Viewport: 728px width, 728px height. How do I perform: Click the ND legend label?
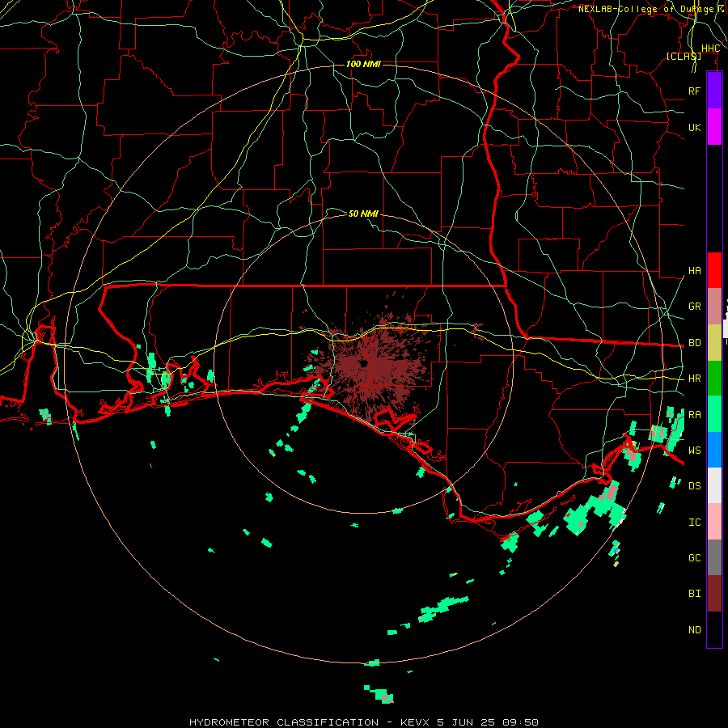(694, 630)
